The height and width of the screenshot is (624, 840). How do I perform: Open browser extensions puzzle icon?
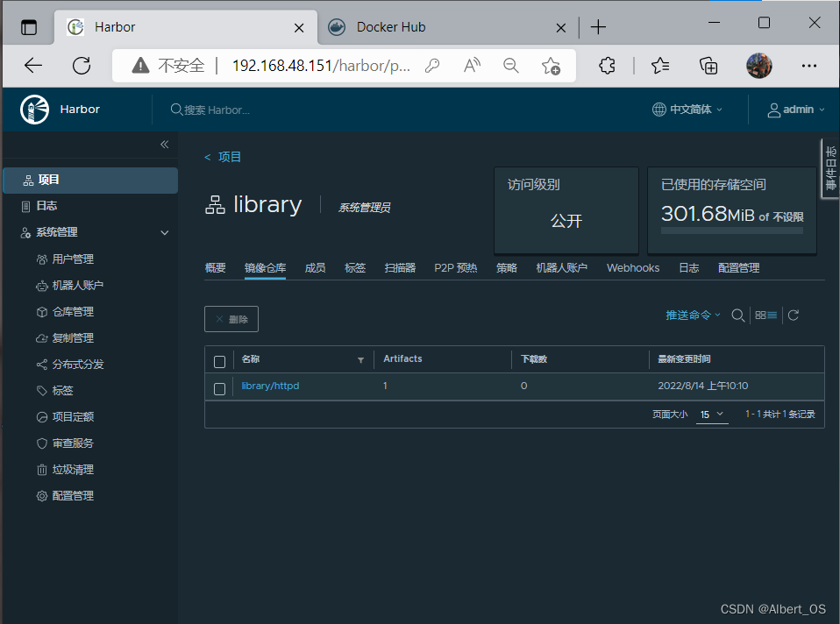607,66
